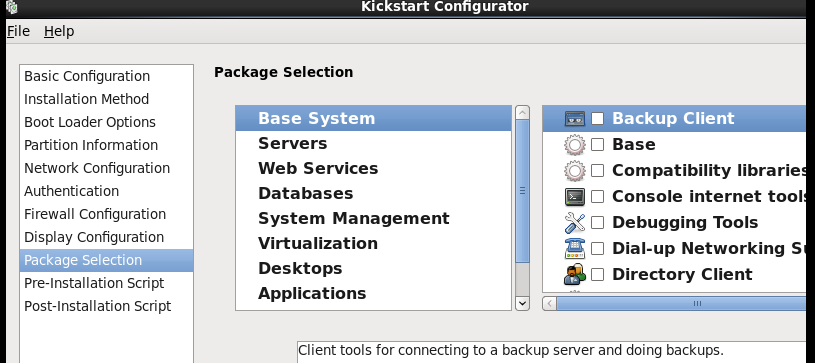Click the backup client description text box
The width and height of the screenshot is (815, 363).
pos(551,352)
